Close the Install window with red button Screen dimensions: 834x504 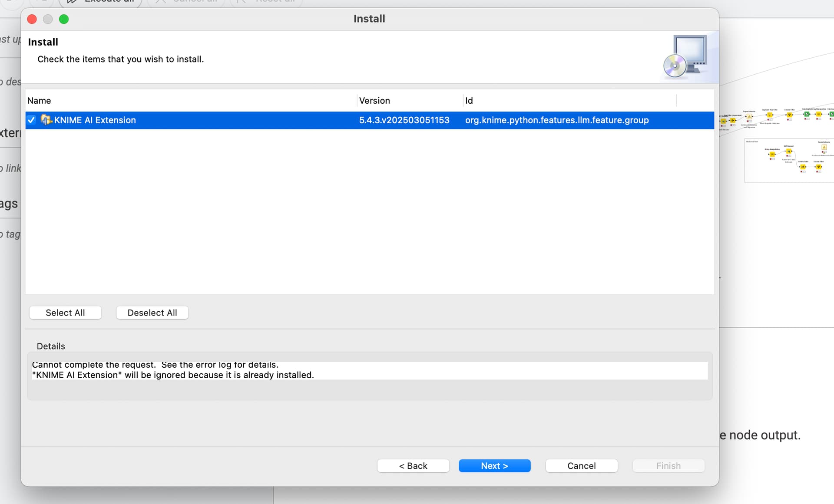click(x=32, y=19)
